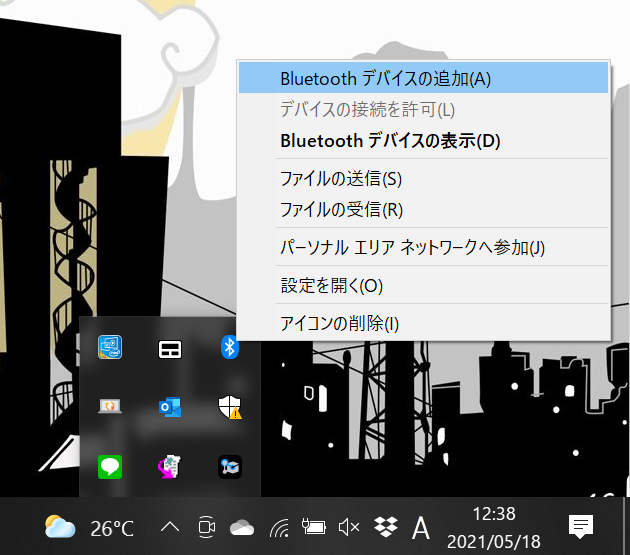Click the green LINE tray icon
The width and height of the screenshot is (630, 555).
(110, 467)
